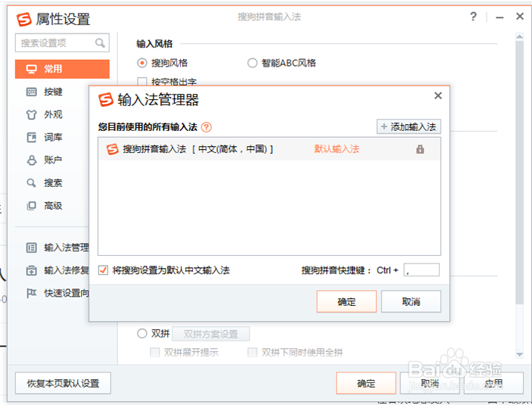Select the 智能ABC风格 radio button
The height and width of the screenshot is (405, 532).
point(252,63)
